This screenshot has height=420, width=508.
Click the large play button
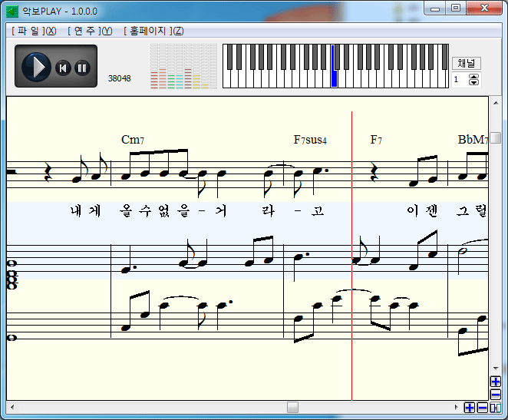coord(36,68)
